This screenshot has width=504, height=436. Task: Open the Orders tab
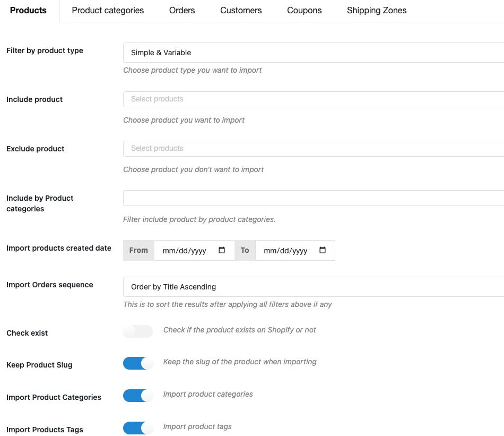[182, 10]
